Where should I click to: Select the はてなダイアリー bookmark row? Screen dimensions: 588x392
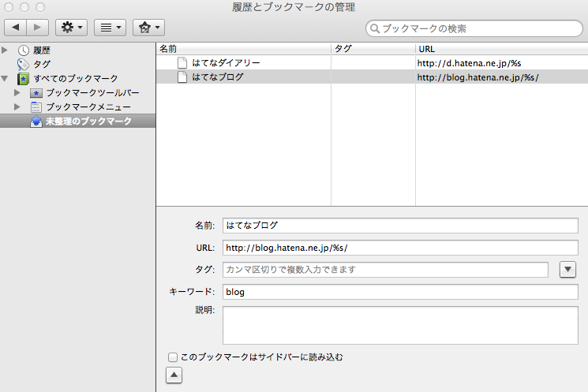372,62
